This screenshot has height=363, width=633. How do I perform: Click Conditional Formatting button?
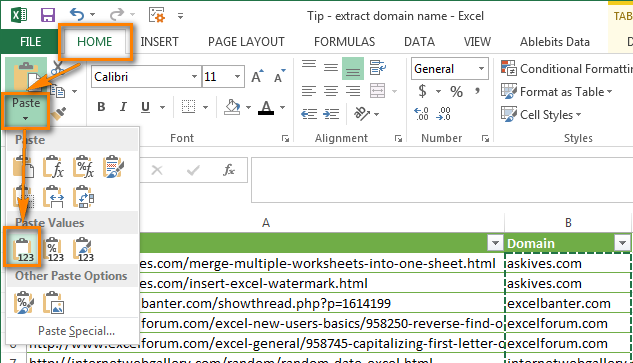[x=566, y=69]
